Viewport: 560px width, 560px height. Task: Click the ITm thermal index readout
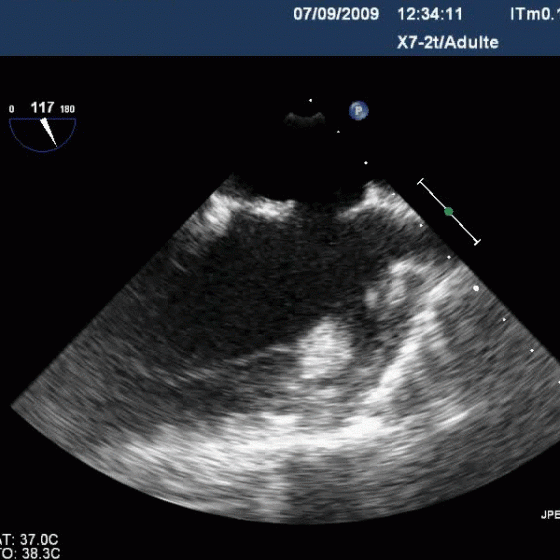click(x=535, y=14)
